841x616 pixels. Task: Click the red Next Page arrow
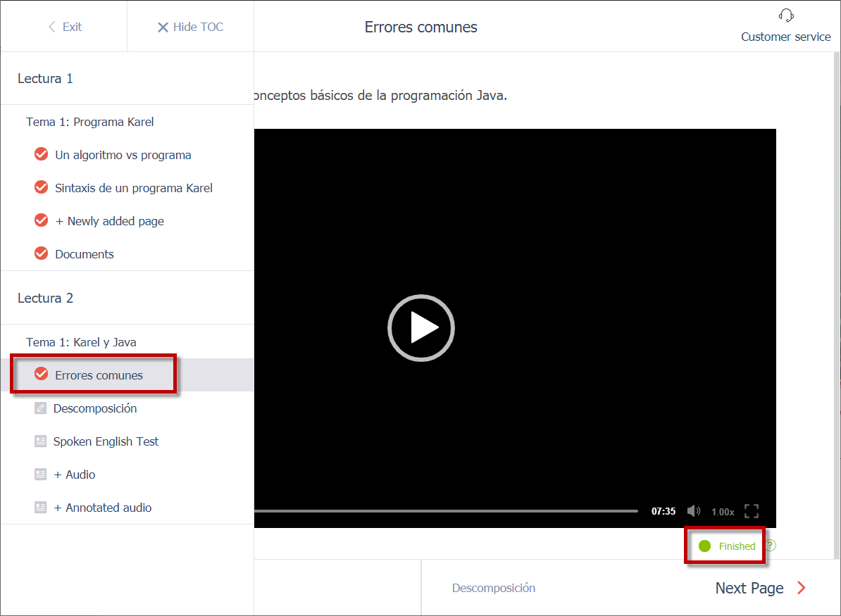[x=802, y=588]
